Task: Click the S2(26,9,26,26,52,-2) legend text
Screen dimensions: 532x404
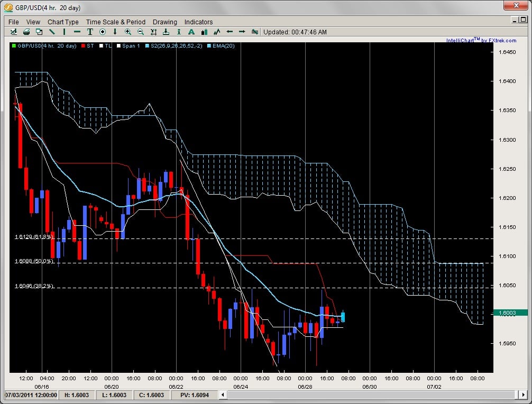Action: 176,46
